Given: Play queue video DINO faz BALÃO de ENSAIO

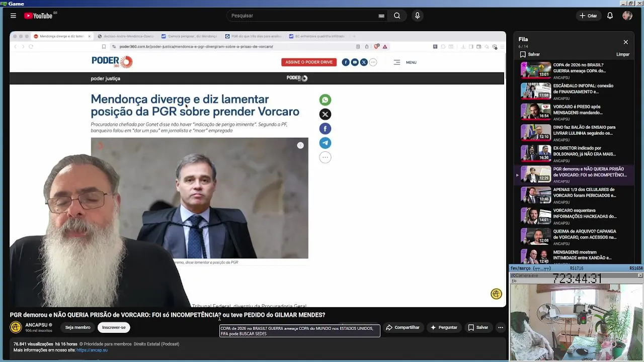Looking at the screenshot, I should 574,133.
